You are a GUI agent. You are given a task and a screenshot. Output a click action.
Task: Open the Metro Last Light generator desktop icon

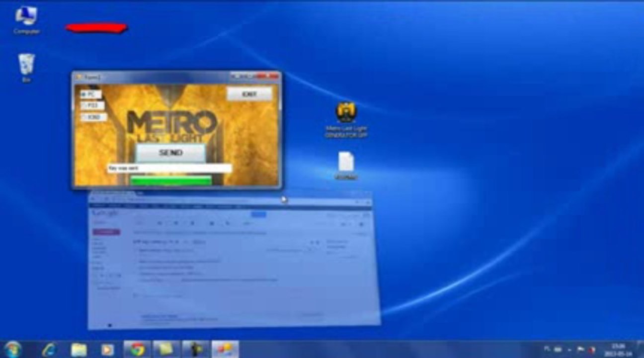click(x=346, y=120)
